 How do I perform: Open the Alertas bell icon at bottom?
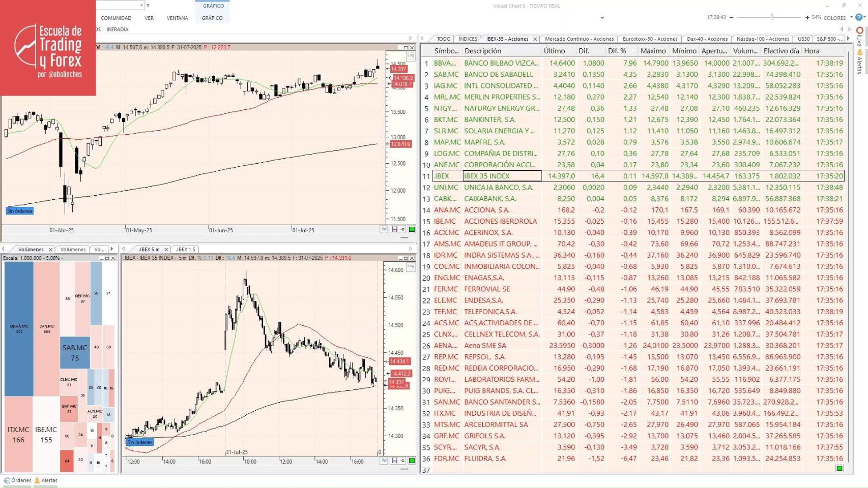pos(45,480)
